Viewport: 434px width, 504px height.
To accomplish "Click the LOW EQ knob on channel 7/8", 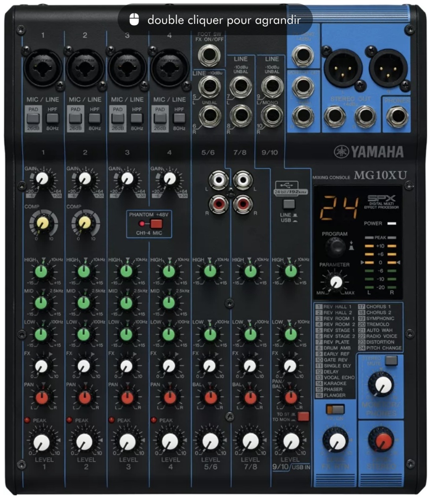I will pos(250,334).
